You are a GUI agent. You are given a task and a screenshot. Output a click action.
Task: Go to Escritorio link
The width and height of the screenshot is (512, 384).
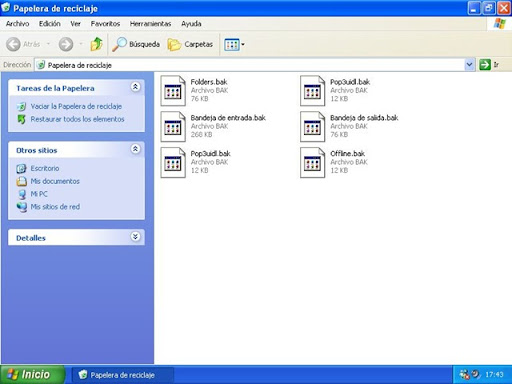click(x=45, y=168)
